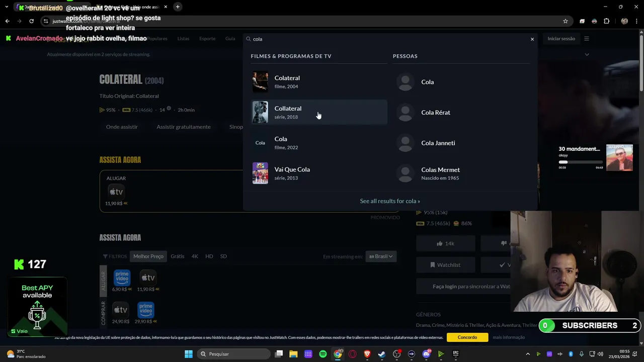Click the search input containing 'cola'
This screenshot has width=644, height=362.
[390, 39]
